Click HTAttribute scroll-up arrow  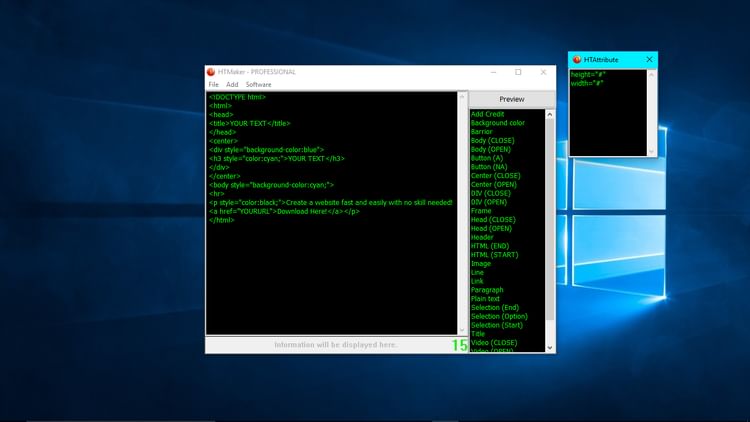click(x=651, y=75)
